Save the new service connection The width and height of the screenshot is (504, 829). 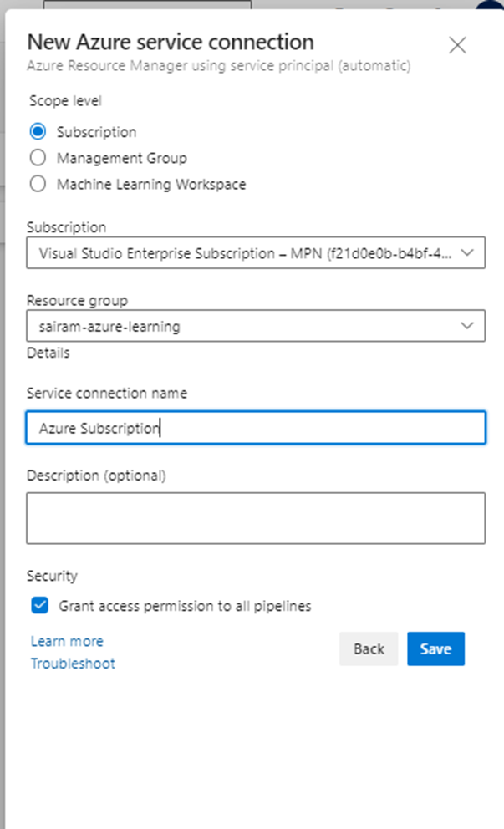[435, 648]
